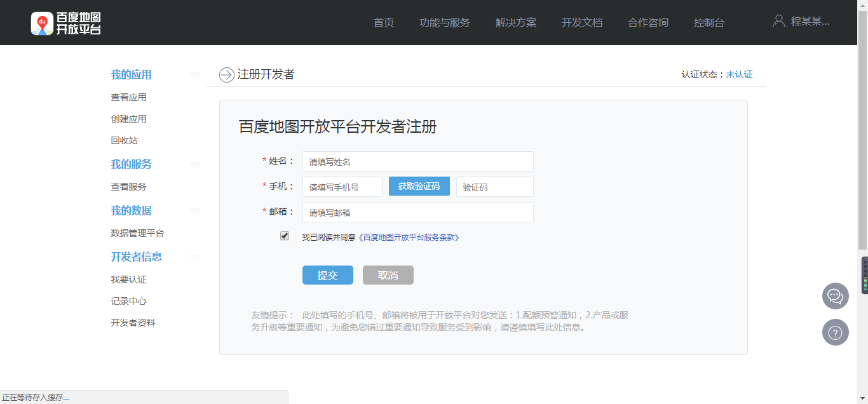The height and width of the screenshot is (404, 868).
Task: Click the 开发者信息 sidebar heading
Action: point(137,257)
